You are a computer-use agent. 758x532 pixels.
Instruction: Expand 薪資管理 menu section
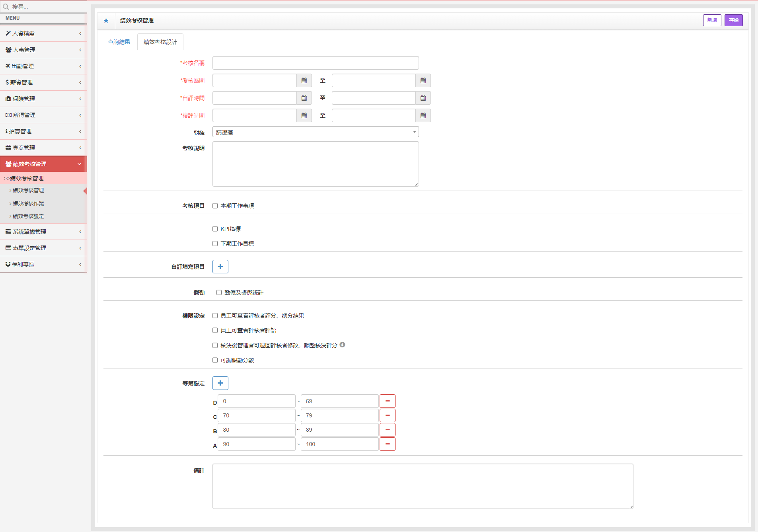[x=43, y=82]
